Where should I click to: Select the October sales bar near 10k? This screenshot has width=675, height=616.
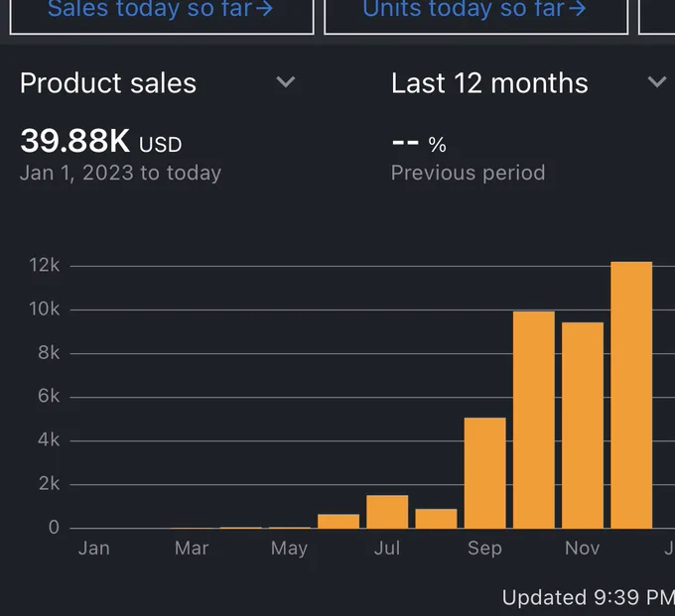[534, 420]
